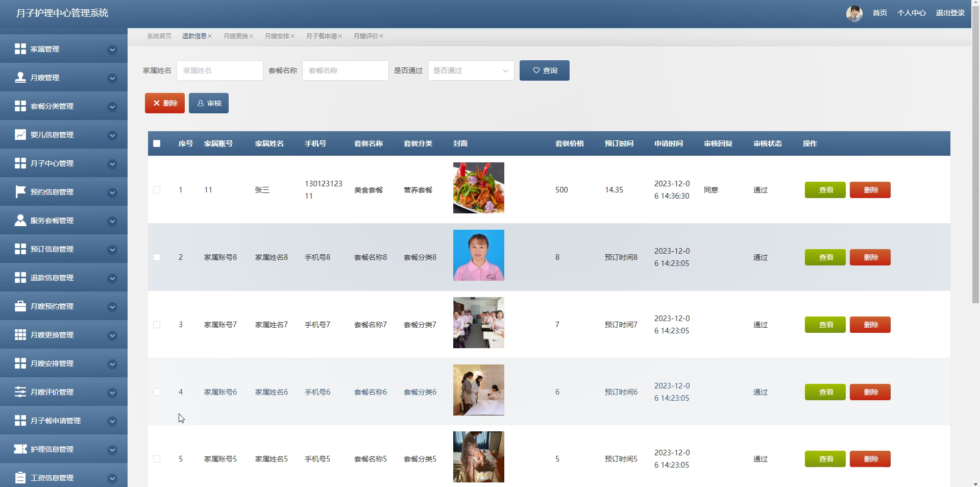View details of 家属账号6 row
980x487 pixels.
[x=825, y=392]
